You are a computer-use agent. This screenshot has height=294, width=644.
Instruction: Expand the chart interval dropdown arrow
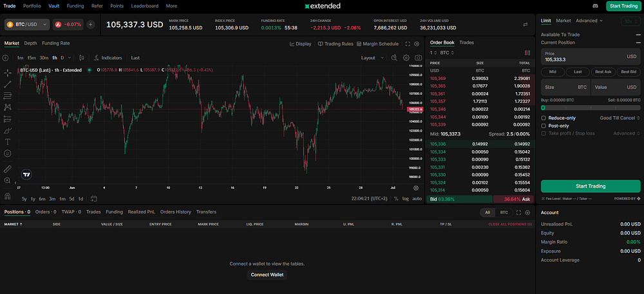(69, 58)
